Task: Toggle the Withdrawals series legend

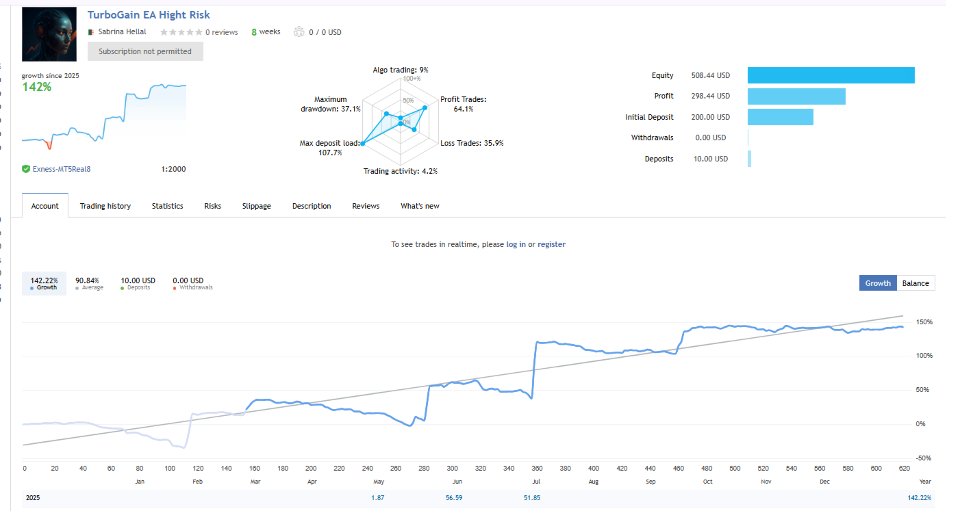Action: (x=191, y=283)
